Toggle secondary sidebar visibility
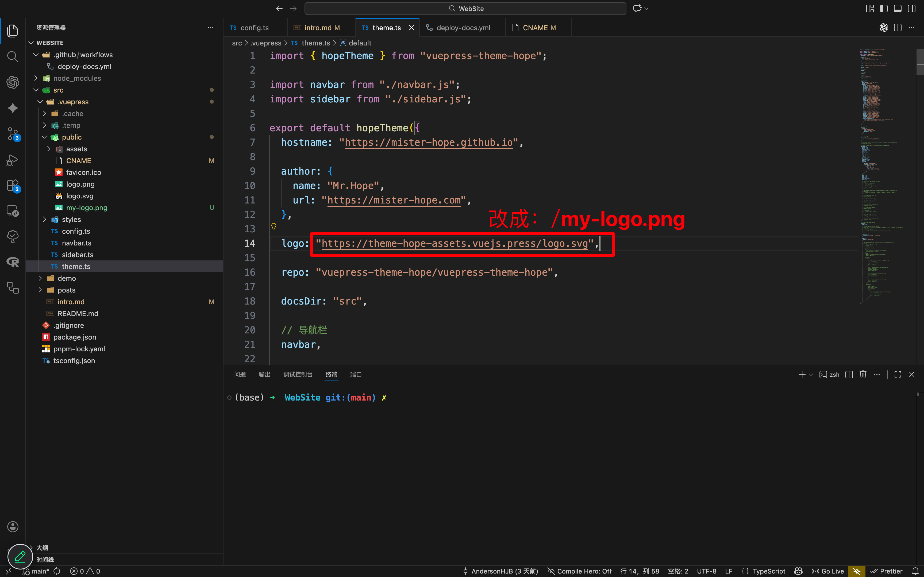The width and height of the screenshot is (924, 577). (x=912, y=8)
